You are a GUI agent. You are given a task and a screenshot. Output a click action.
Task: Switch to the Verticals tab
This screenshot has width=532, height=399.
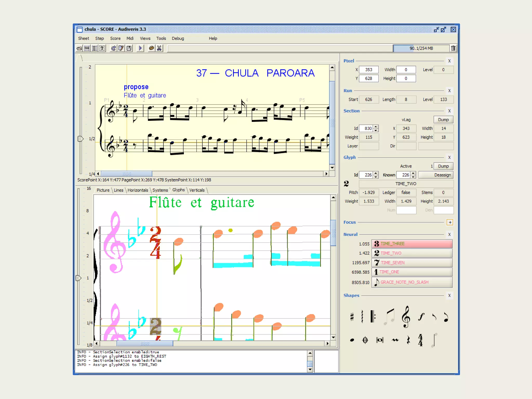[197, 190]
